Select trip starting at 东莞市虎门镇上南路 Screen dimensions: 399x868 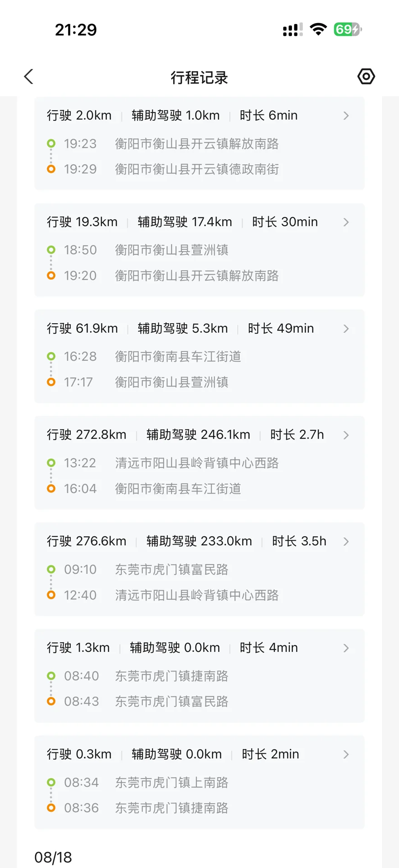199,782
